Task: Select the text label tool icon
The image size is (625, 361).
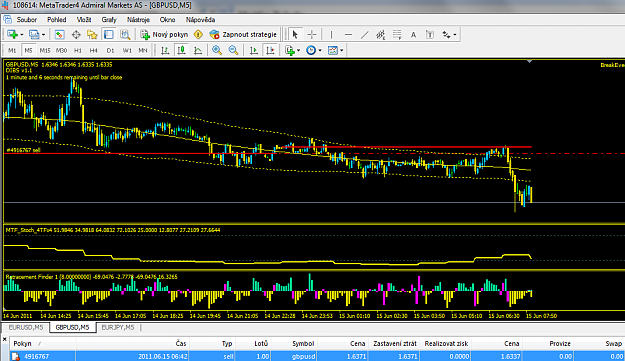Action: click(430, 35)
